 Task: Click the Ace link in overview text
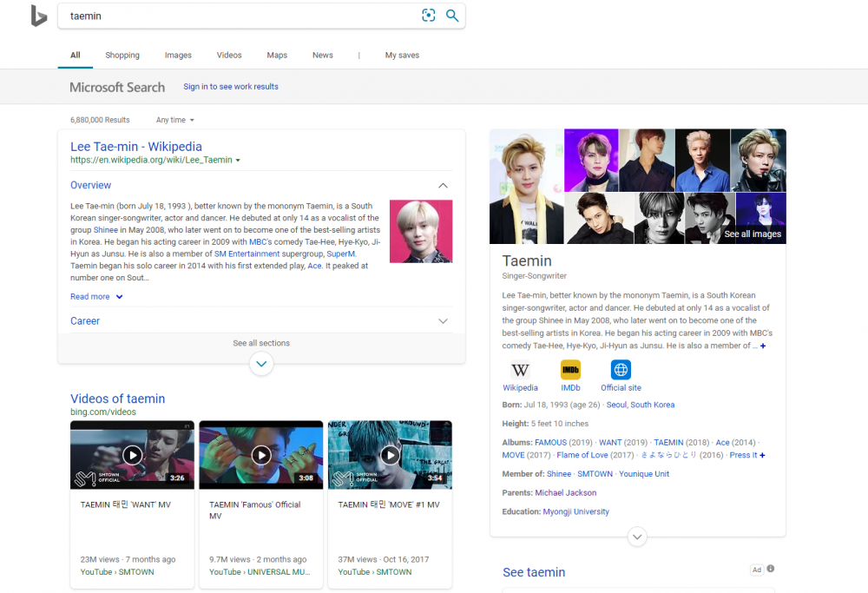click(314, 266)
